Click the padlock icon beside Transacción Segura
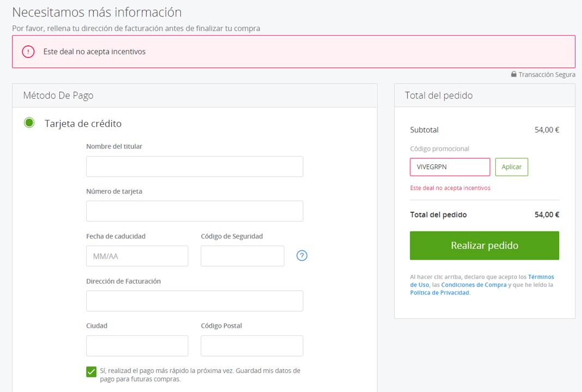This screenshot has width=582, height=392. tap(513, 74)
